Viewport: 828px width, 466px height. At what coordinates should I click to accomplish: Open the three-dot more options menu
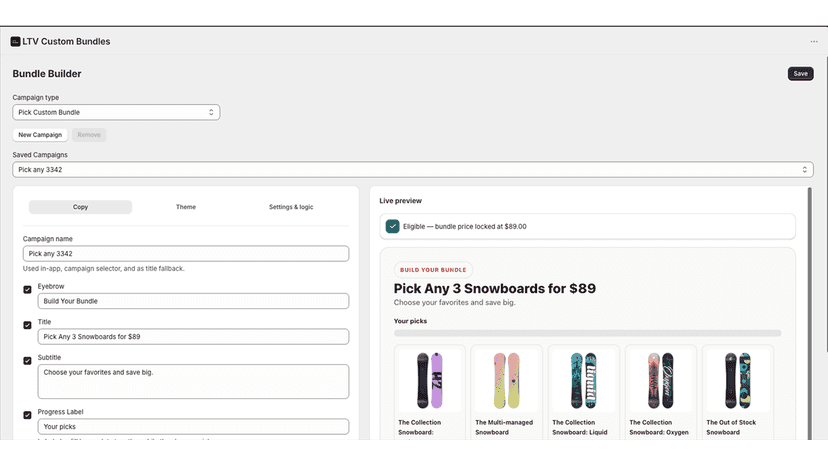coord(814,42)
